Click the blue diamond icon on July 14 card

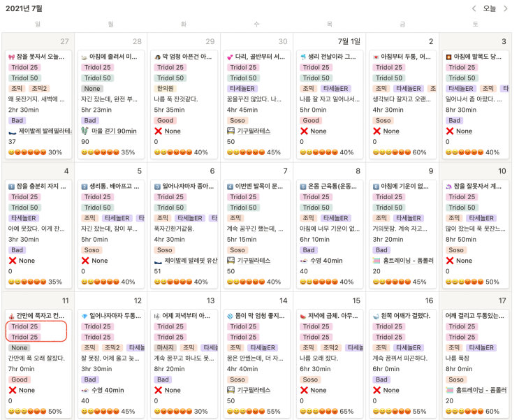click(230, 316)
